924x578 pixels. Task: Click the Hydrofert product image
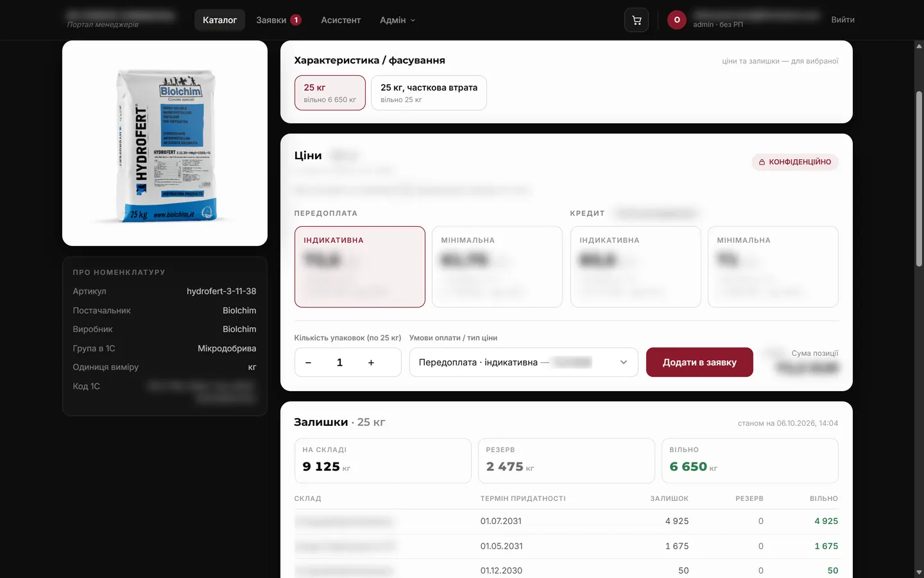click(x=165, y=143)
